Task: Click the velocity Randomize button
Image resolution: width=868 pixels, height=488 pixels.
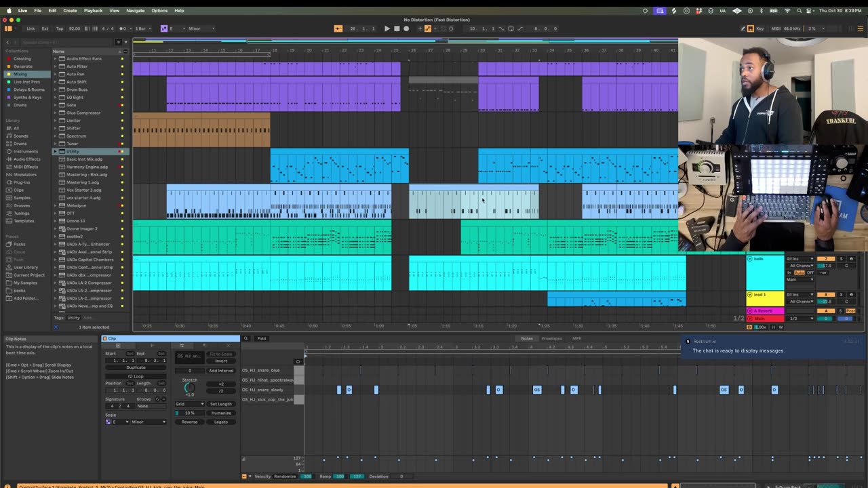Action: [x=285, y=476]
